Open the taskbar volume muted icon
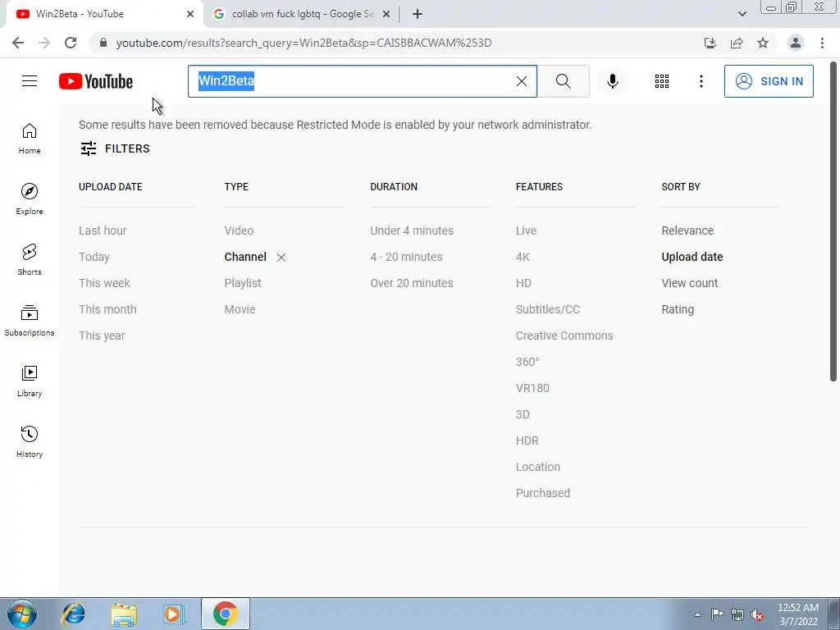Image resolution: width=840 pixels, height=630 pixels. (757, 614)
